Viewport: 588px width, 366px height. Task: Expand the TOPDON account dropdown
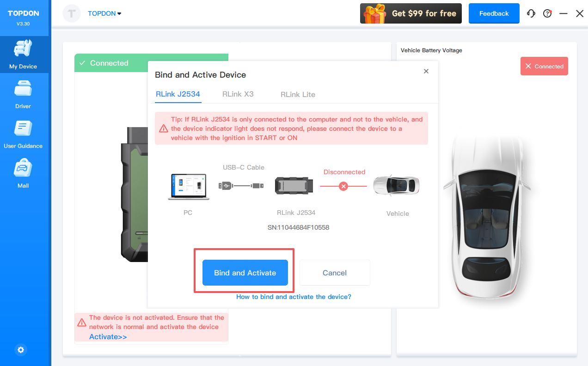(x=104, y=13)
